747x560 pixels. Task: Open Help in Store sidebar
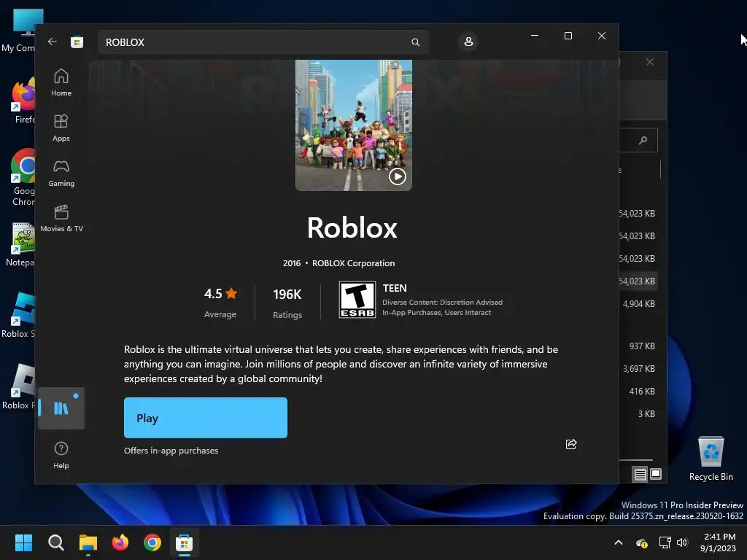pos(61,455)
